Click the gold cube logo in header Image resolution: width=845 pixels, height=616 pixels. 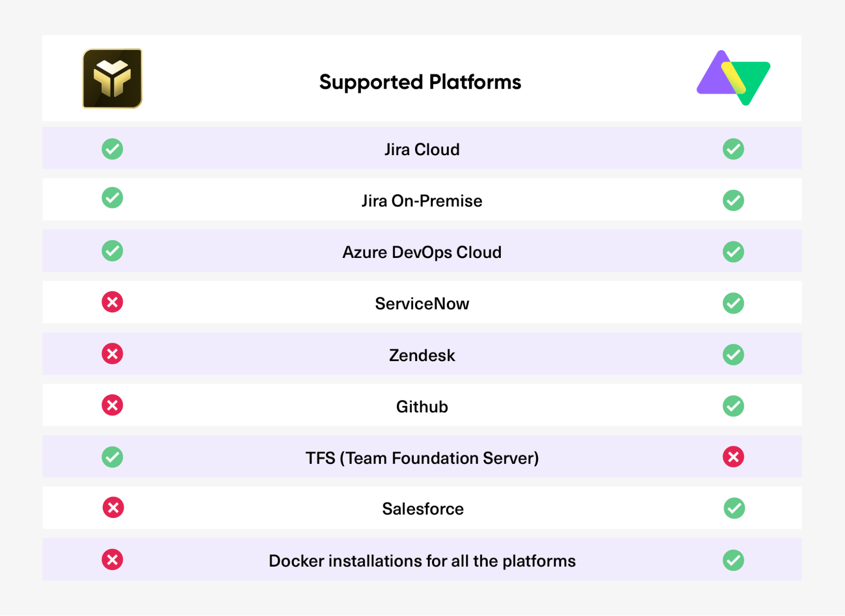(x=112, y=78)
